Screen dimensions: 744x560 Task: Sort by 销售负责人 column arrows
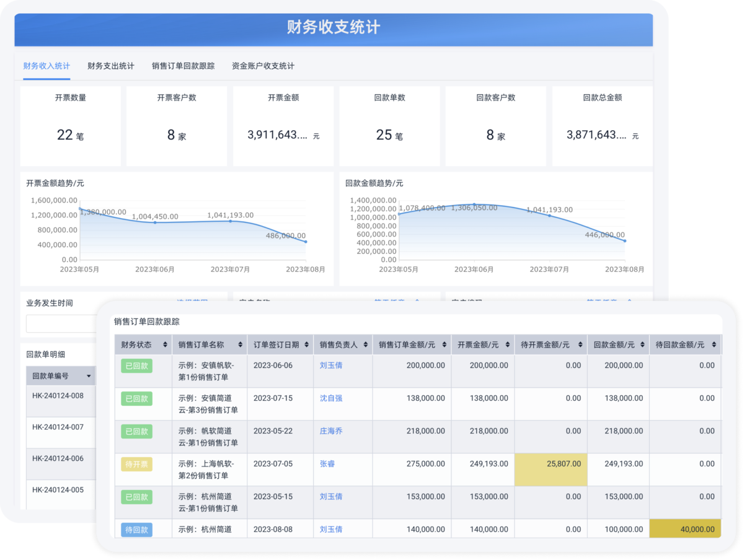tap(366, 345)
